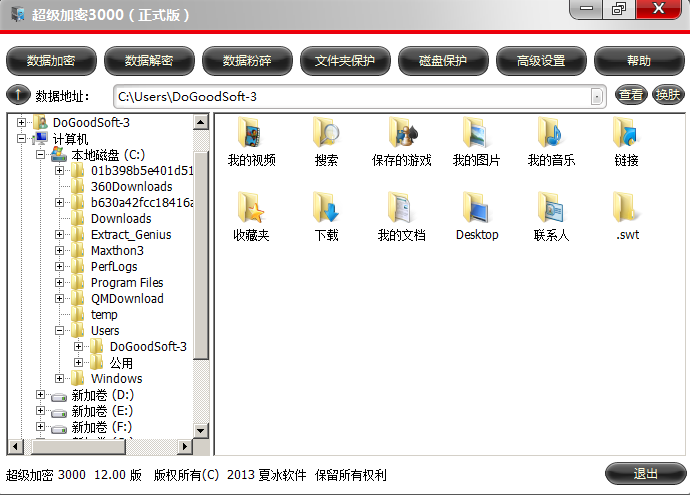
Task: Go up one level with arrow button
Action: point(18,95)
